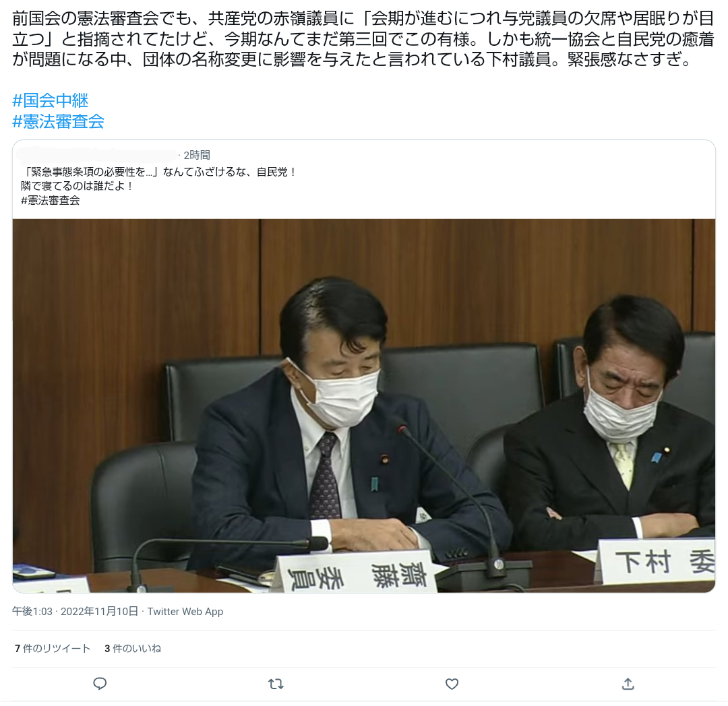Click the main tweet body text
Viewport: 728px width, 706px height.
[363, 39]
